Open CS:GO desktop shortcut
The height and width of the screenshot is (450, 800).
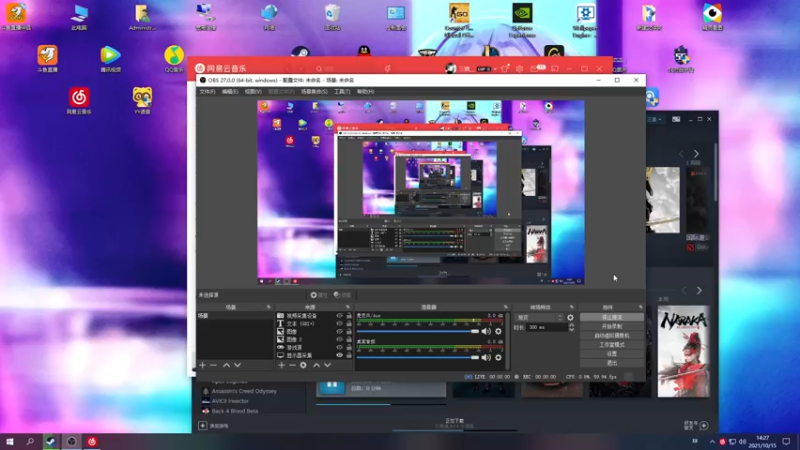click(459, 19)
